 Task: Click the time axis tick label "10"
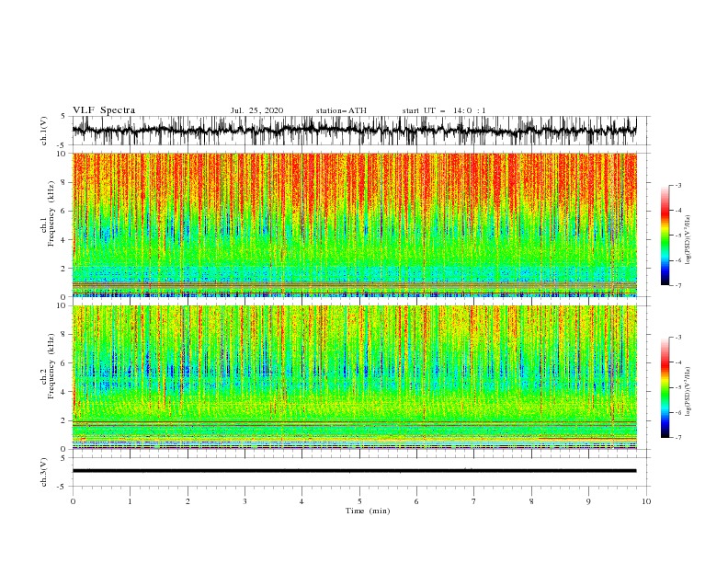coord(646,501)
